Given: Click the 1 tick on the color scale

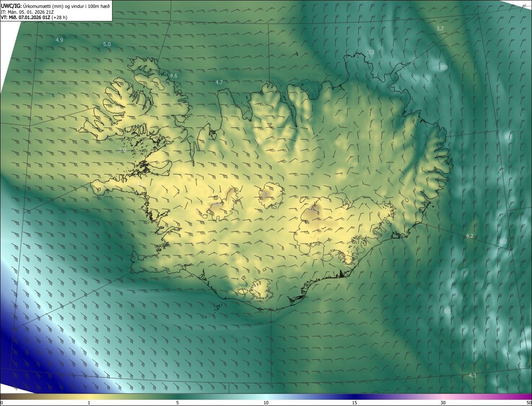Looking at the screenshot, I should (x=89, y=403).
